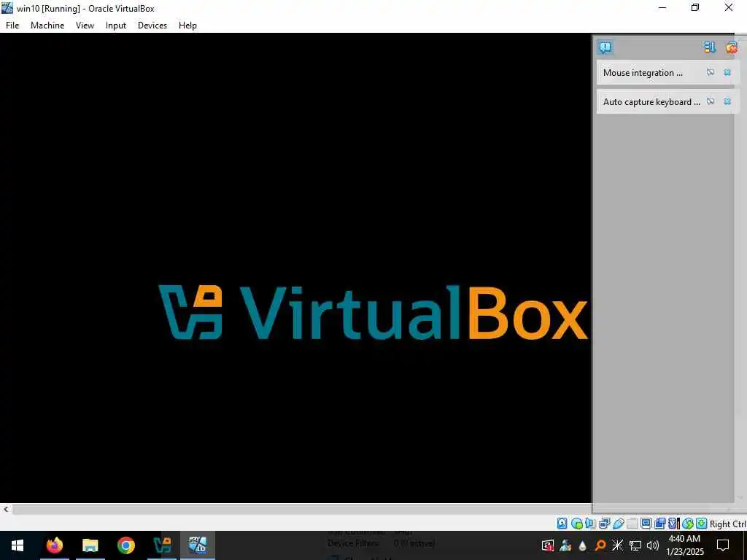Open File Explorer from the taskbar
The image size is (747, 560).
pyautogui.click(x=90, y=545)
